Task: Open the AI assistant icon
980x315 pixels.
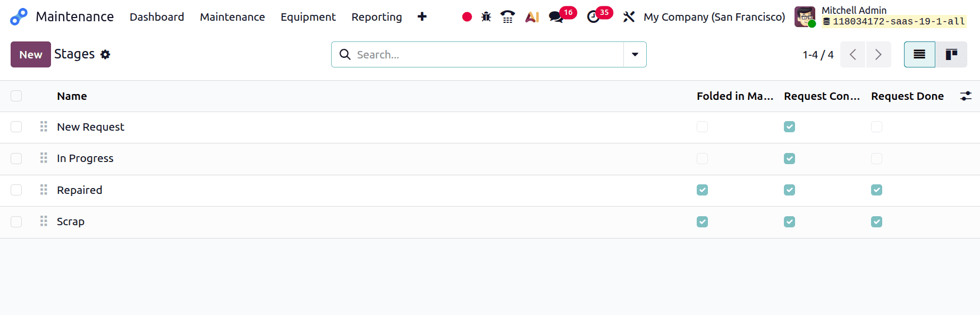Action: [532, 17]
